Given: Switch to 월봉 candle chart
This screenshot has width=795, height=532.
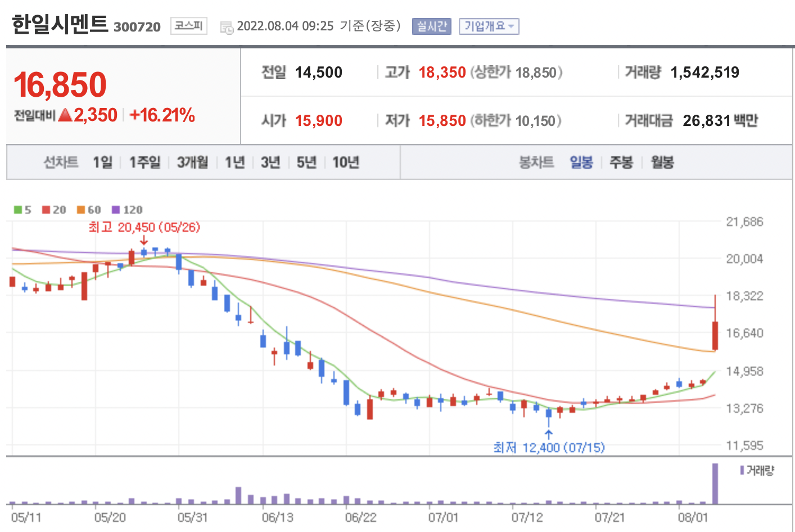Looking at the screenshot, I should [x=662, y=163].
